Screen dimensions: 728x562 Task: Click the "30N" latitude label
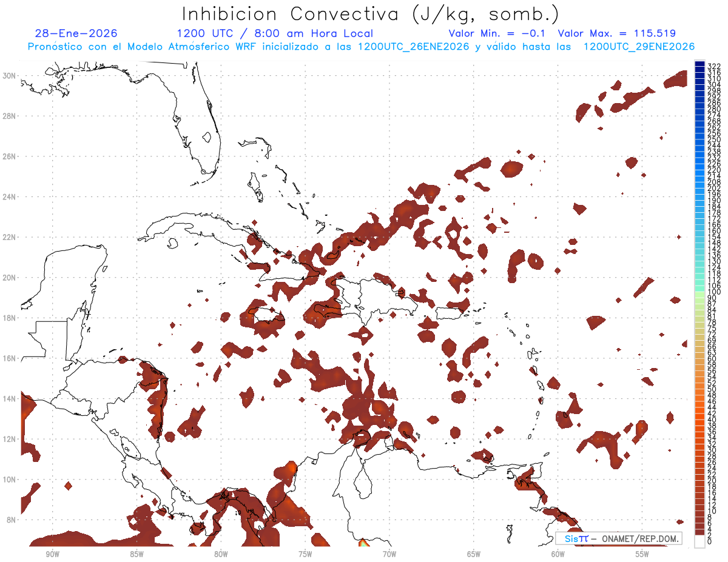(10, 75)
